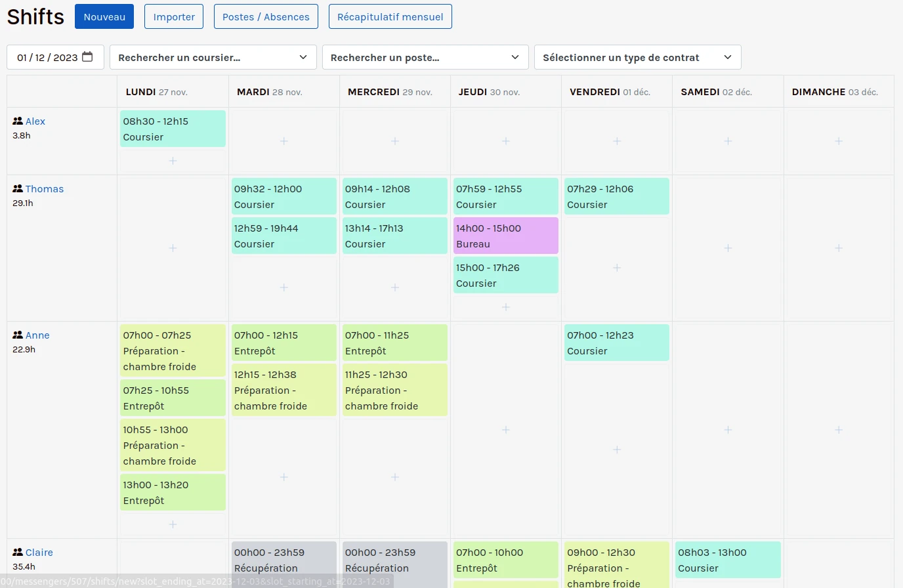Add a shift for Alex on Saturday
903x588 pixels.
click(x=728, y=141)
